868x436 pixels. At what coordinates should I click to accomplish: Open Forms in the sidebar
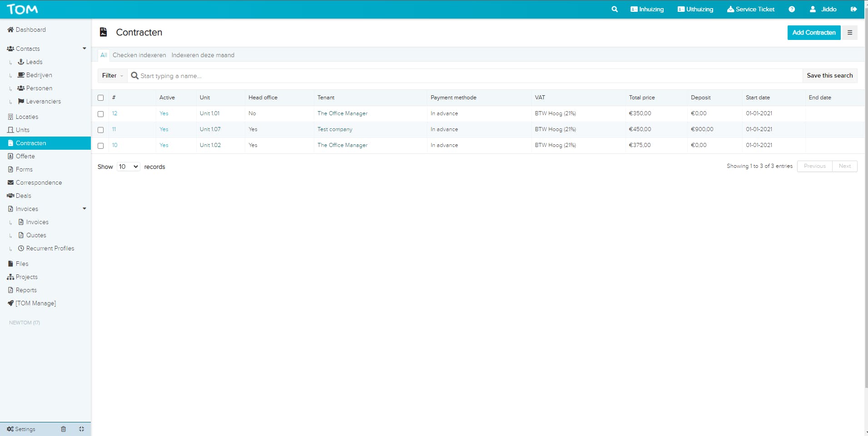20,169
